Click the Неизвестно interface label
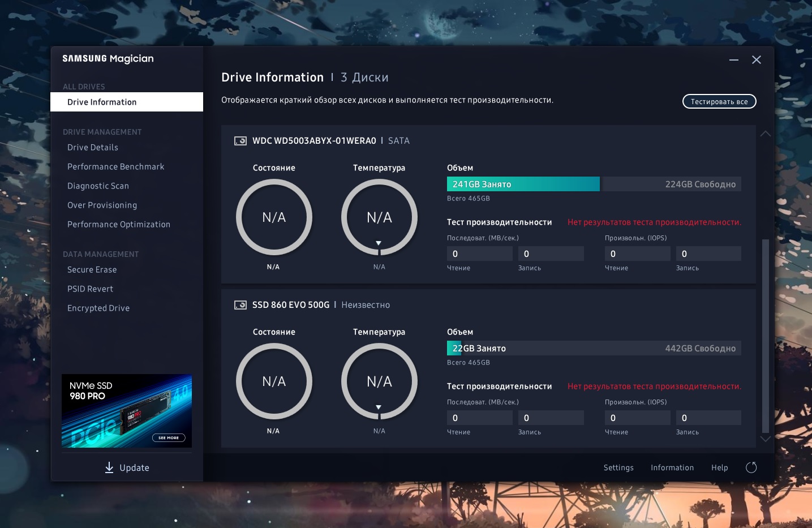812x528 pixels. point(366,305)
